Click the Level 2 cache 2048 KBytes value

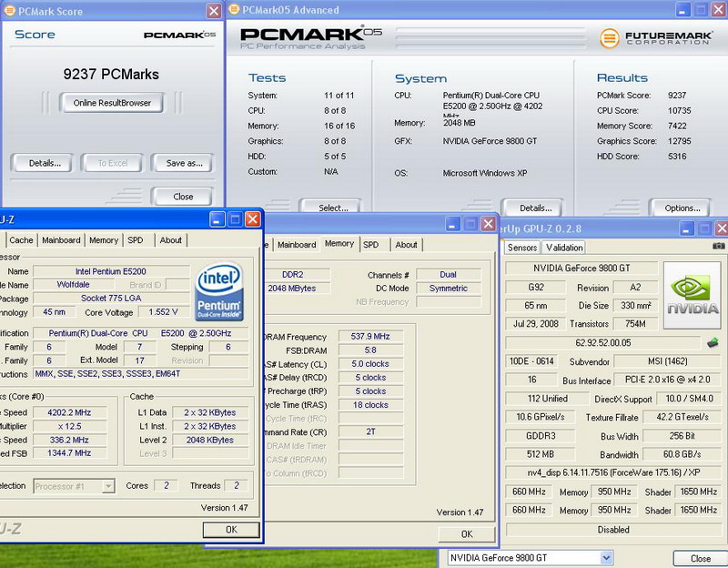[210, 440]
